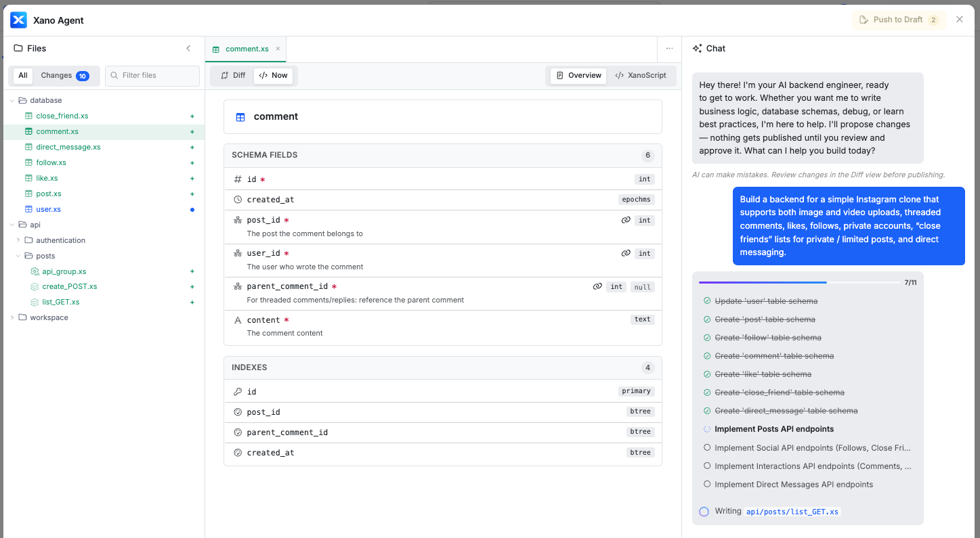Click the index icon beside parent_comment_id index
980x538 pixels.
238,432
